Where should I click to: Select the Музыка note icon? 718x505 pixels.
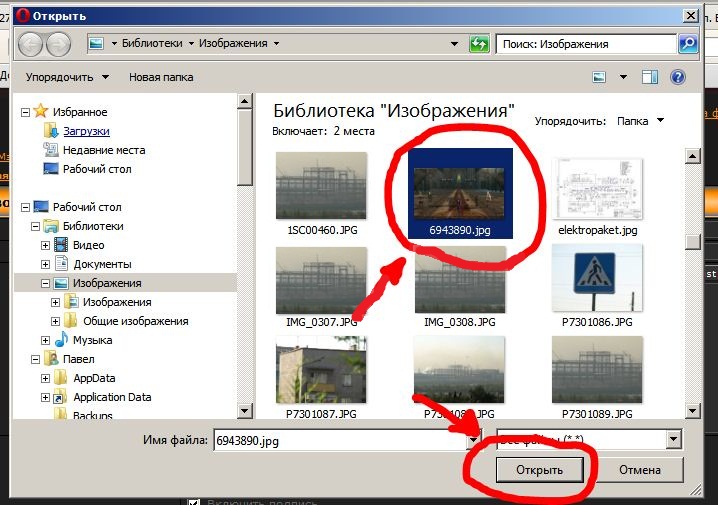point(61,340)
